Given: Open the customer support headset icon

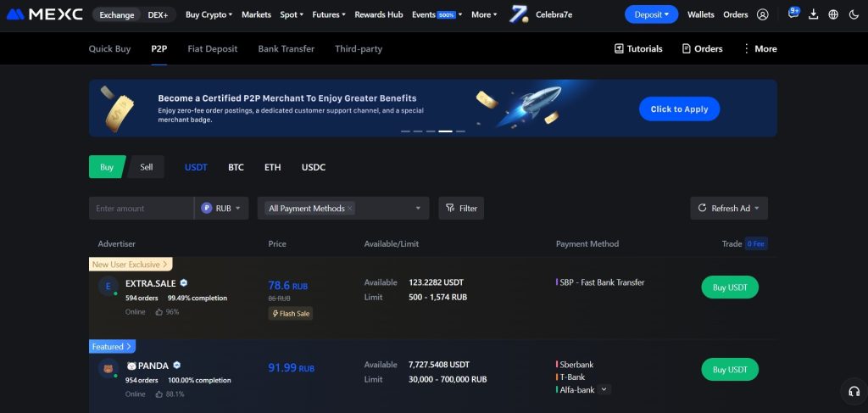Looking at the screenshot, I should 854,392.
